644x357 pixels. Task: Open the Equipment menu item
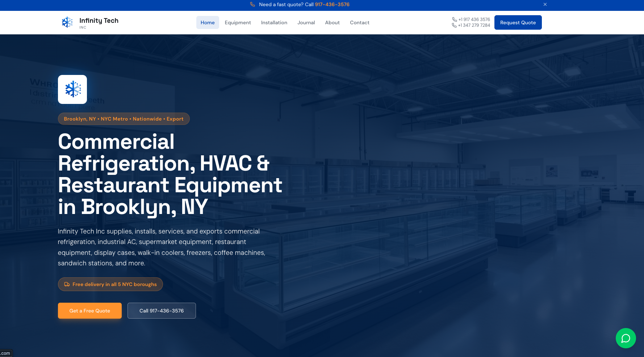click(238, 22)
